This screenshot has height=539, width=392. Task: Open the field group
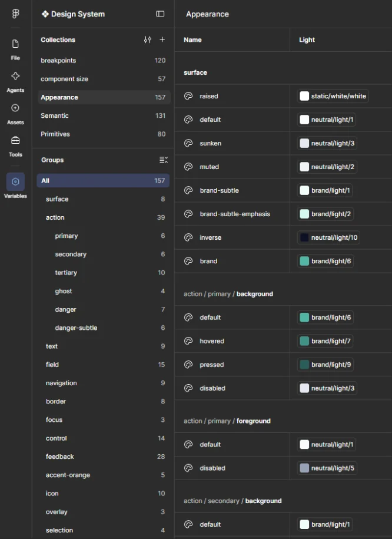pyautogui.click(x=103, y=365)
